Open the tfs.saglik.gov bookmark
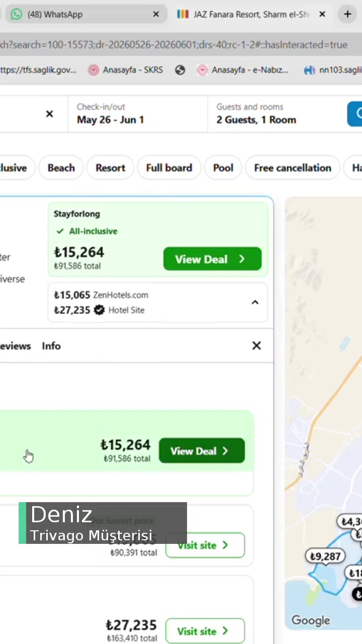 (x=38, y=70)
